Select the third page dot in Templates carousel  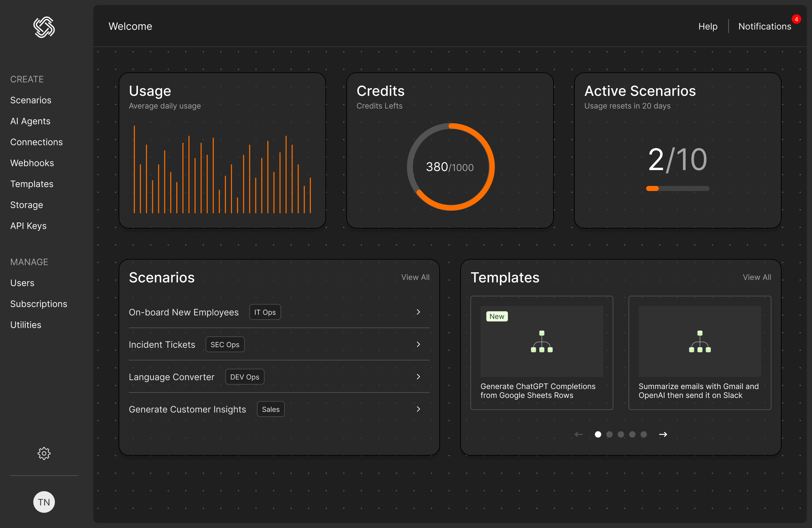[x=621, y=434]
